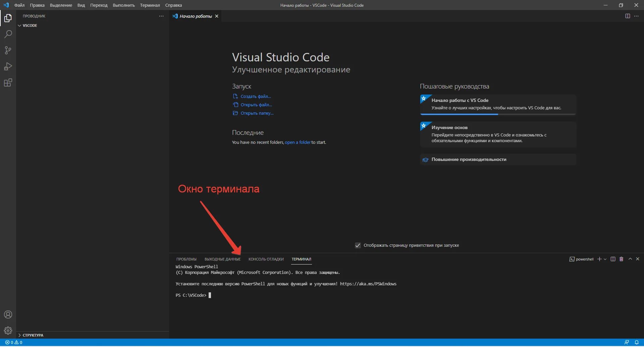This screenshot has height=347, width=644.
Task: Open the 'Изучение основ' walkthrough
Action: (498, 134)
